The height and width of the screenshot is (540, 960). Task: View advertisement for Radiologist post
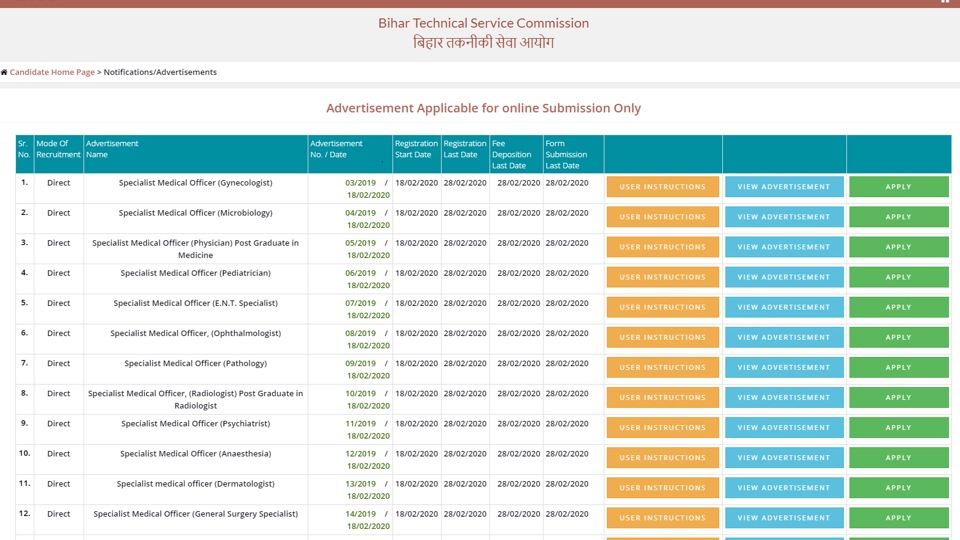[784, 397]
